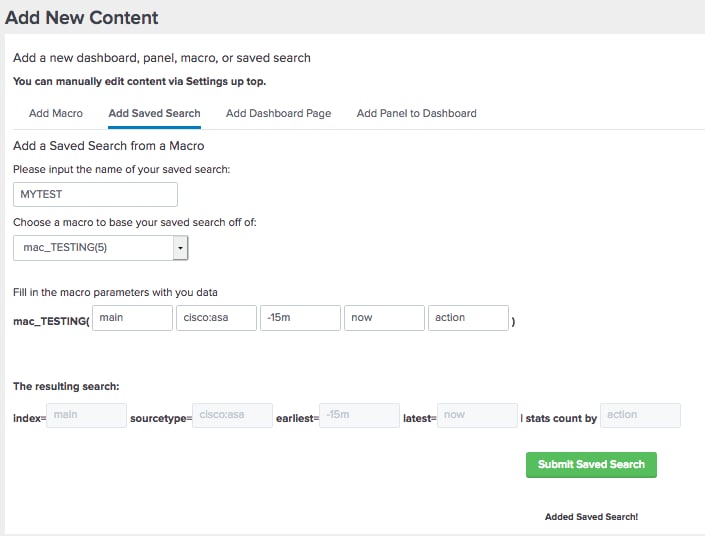Click the disabled earliest= result field
Image resolution: width=705 pixels, height=536 pixels.
click(359, 415)
